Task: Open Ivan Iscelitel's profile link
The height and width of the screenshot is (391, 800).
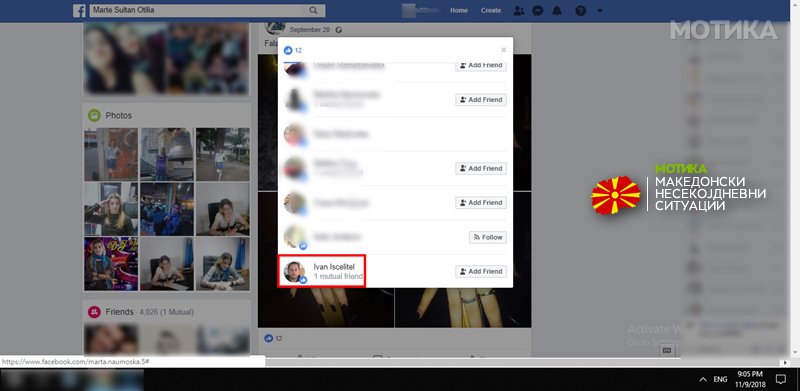Action: click(333, 267)
